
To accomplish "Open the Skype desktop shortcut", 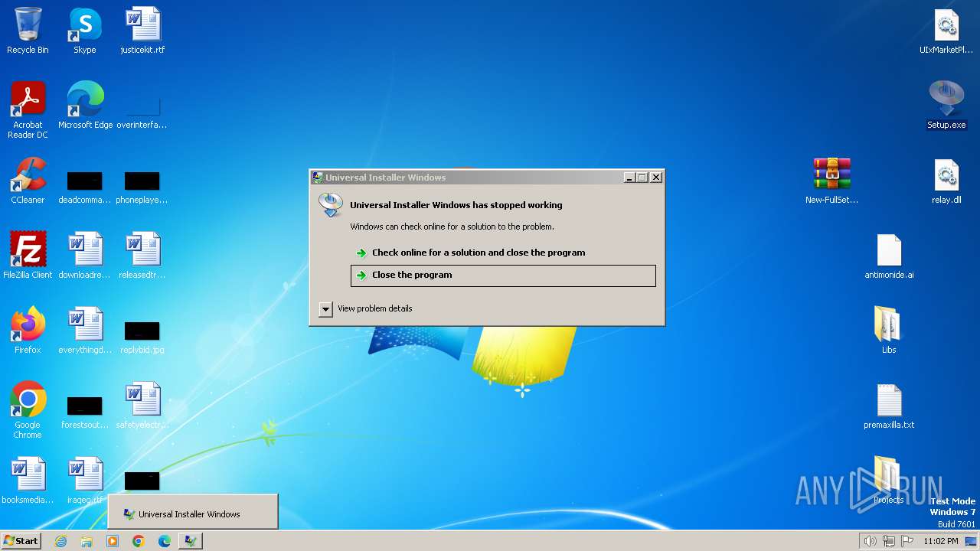I will pyautogui.click(x=85, y=31).
